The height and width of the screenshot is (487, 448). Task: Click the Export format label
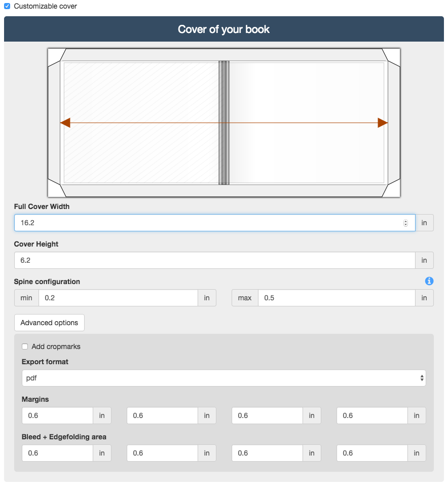pos(45,362)
